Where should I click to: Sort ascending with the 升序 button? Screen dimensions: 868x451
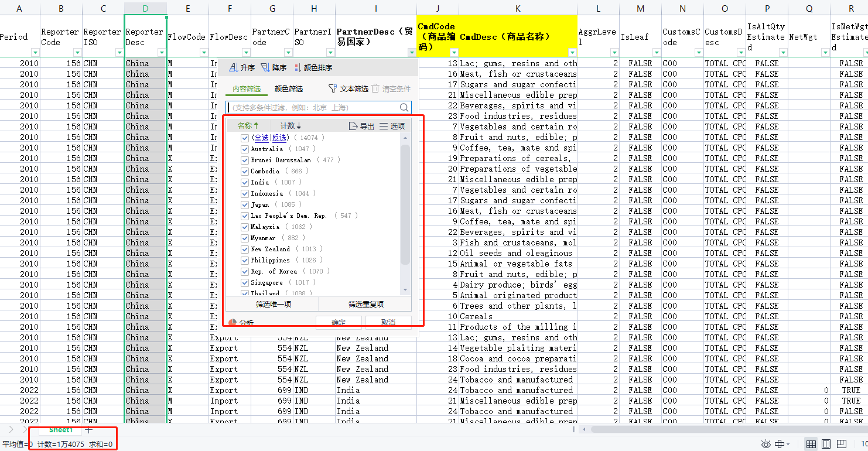pos(241,67)
